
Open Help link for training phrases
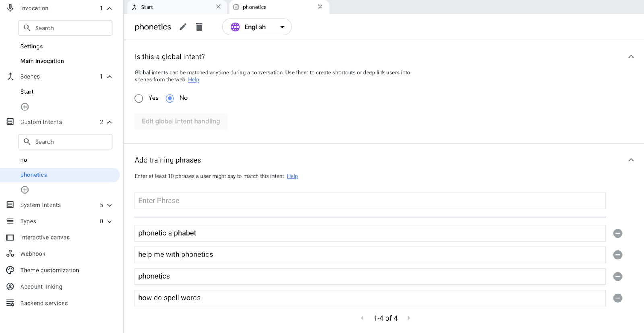(292, 176)
